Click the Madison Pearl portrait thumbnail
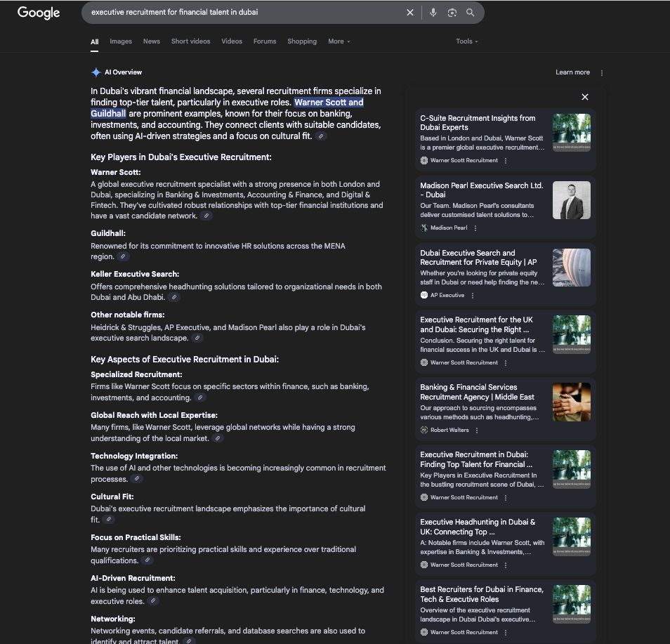 [x=571, y=200]
